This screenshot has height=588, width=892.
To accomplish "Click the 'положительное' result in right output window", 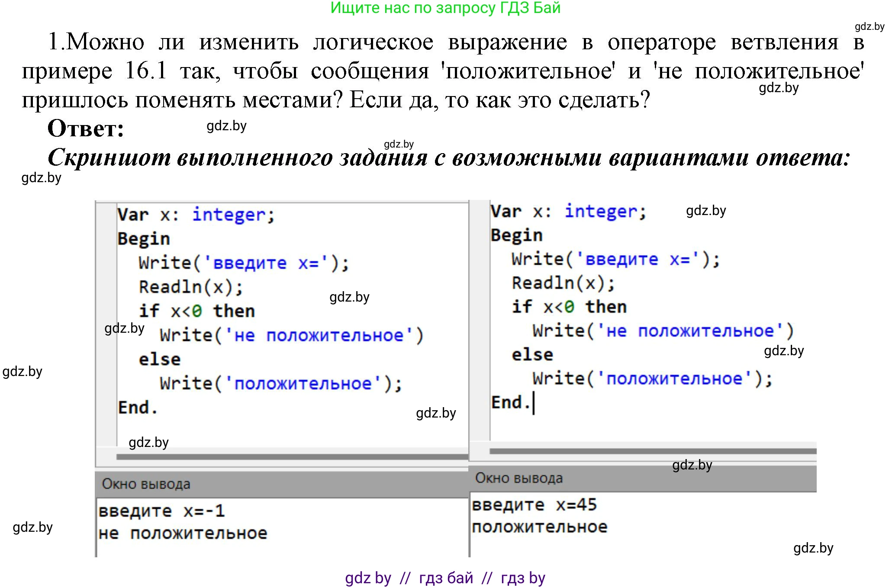I will click(x=541, y=527).
